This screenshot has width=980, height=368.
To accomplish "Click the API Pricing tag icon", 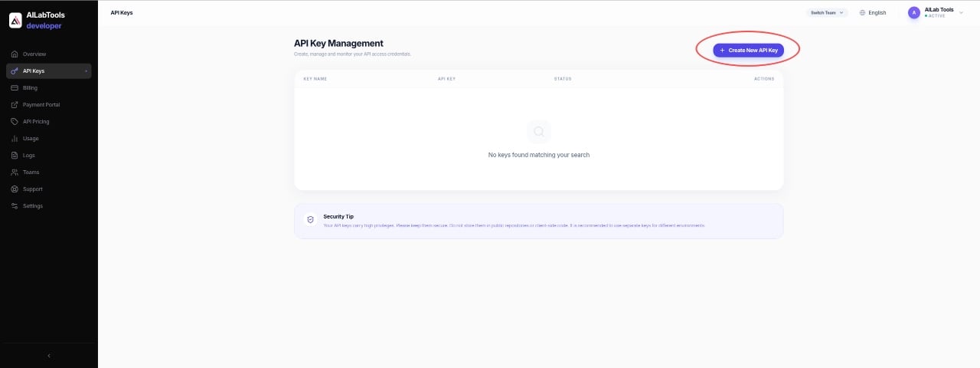I will [x=15, y=122].
